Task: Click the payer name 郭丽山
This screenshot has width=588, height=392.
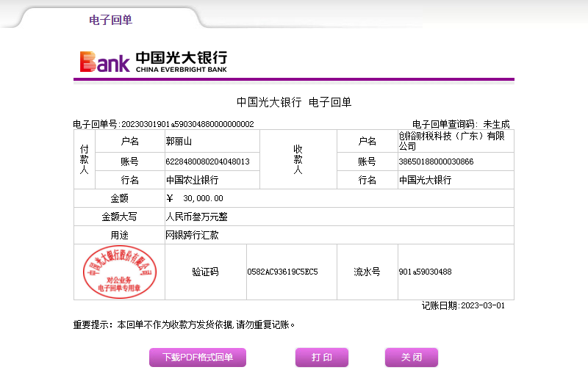Action: pyautogui.click(x=179, y=141)
